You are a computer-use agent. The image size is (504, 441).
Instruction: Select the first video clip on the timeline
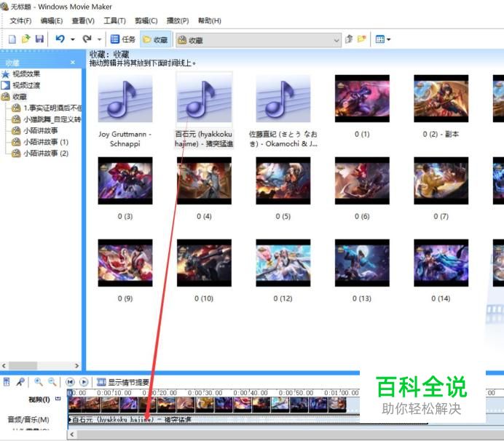[75, 405]
